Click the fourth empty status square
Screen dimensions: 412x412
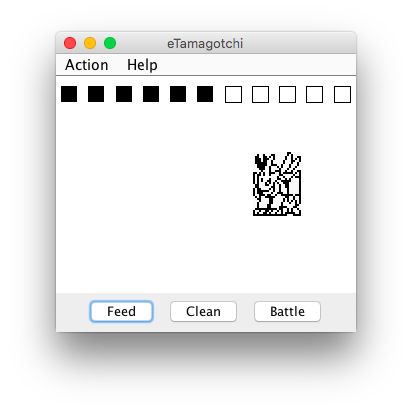(x=314, y=94)
